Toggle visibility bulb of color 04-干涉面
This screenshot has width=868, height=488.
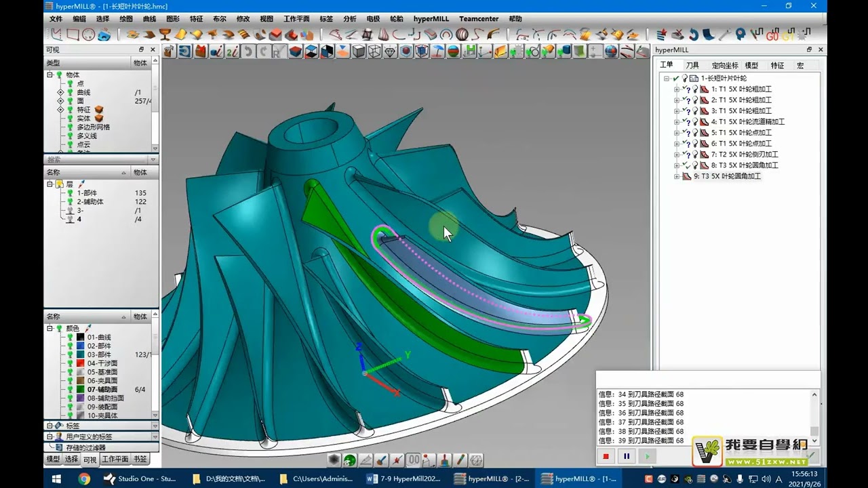[x=70, y=363]
